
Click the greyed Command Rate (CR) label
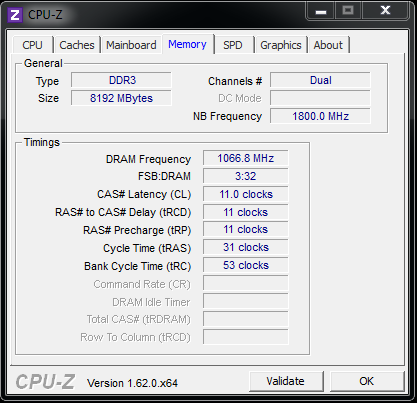142,284
